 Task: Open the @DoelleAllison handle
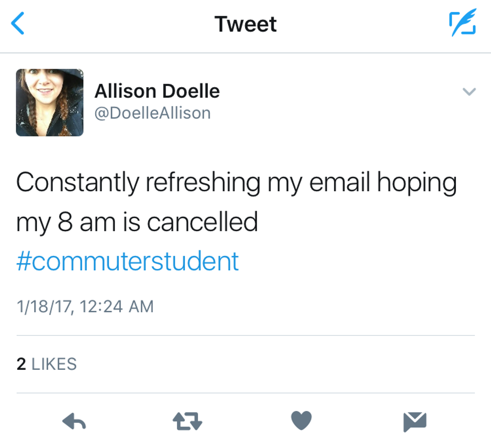[152, 113]
